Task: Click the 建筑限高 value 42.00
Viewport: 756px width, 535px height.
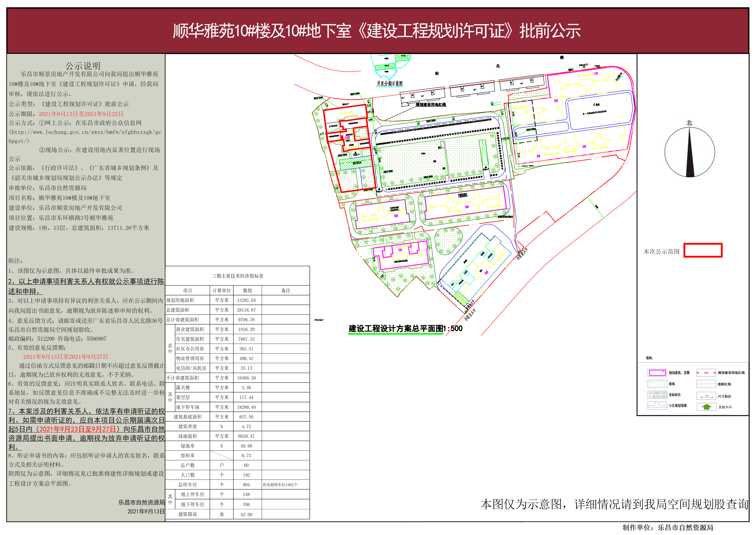Action: click(x=246, y=514)
